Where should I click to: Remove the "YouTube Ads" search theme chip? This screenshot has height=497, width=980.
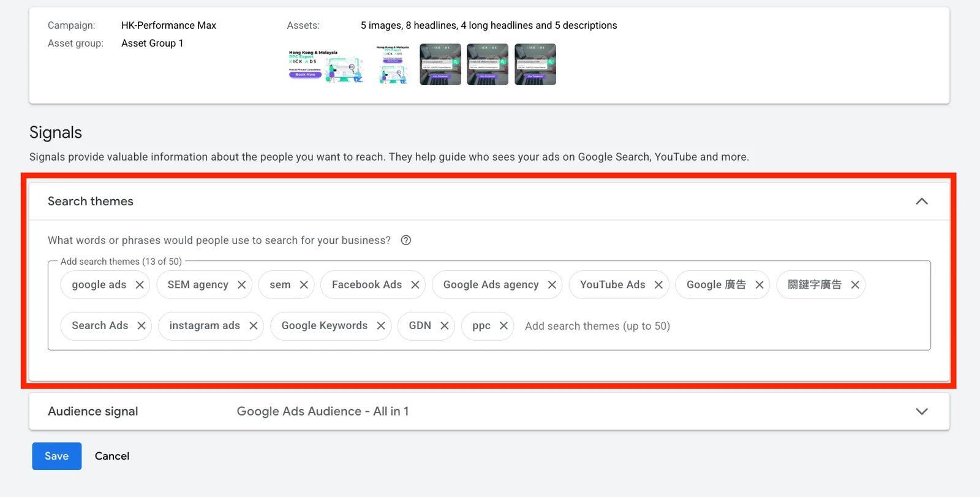click(x=658, y=285)
